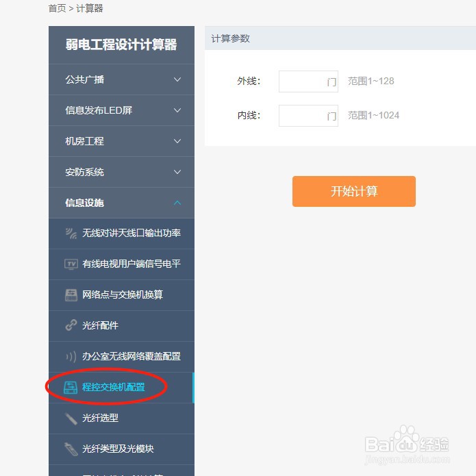Click the 计算参数 panel header
Viewport: 476px width, 476px height.
(340, 38)
